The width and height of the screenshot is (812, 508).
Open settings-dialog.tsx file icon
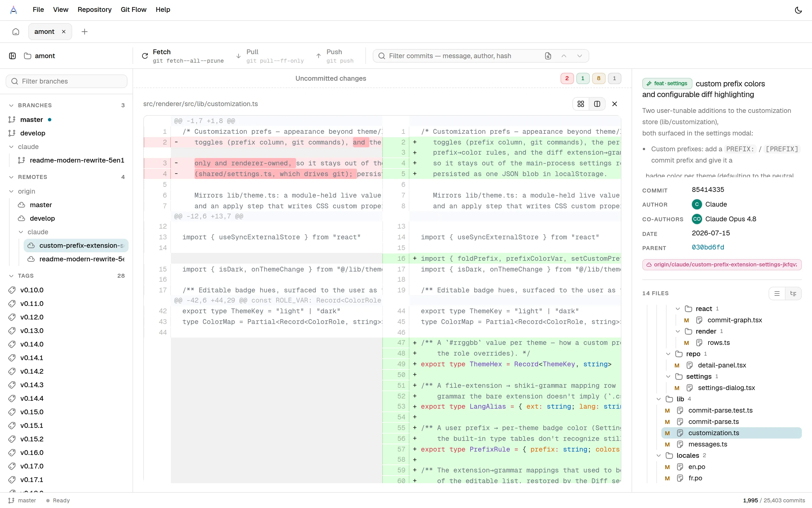point(690,388)
